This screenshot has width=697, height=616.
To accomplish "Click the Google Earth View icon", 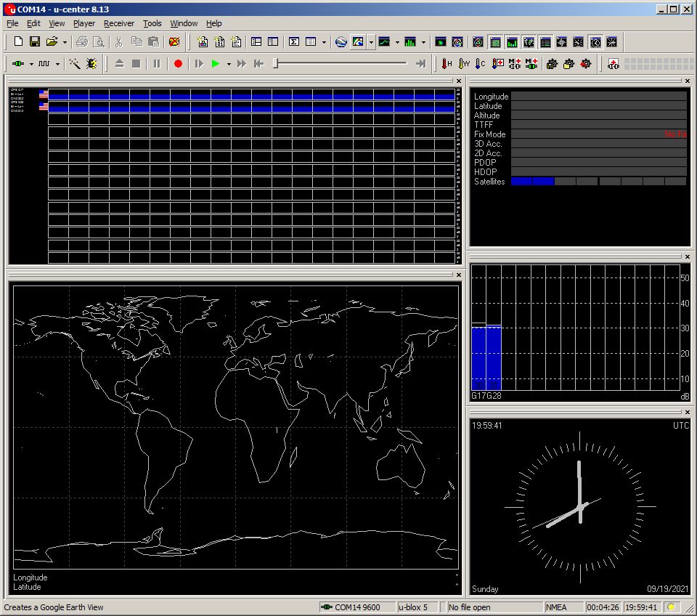I will coord(341,42).
